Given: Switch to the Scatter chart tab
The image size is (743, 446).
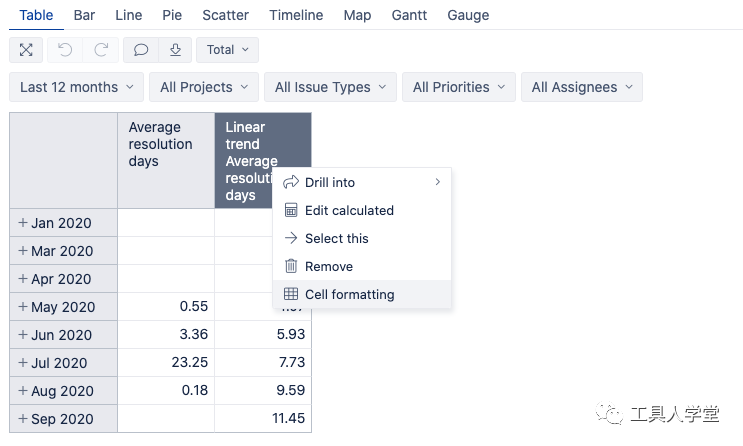Looking at the screenshot, I should (x=226, y=15).
